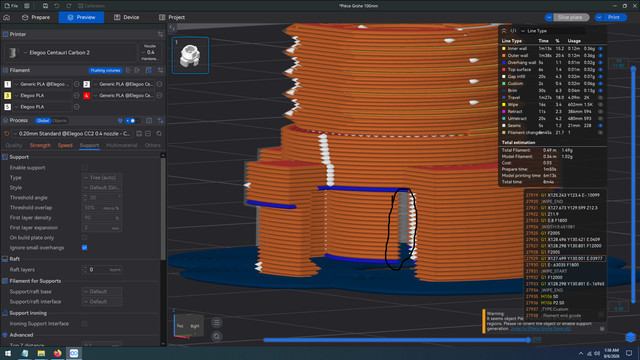640x360 pixels.
Task: Hide Inner wall lines in legend
Action: (x=600, y=49)
